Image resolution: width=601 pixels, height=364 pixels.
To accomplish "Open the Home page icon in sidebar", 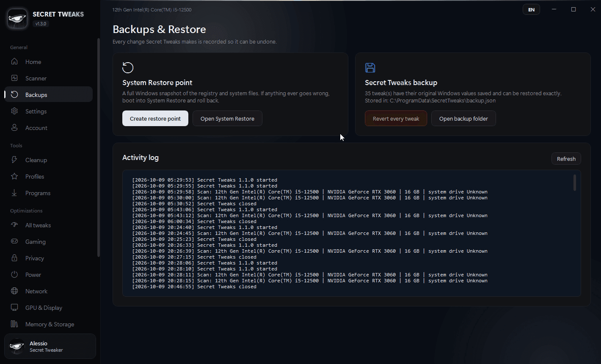I will pyautogui.click(x=14, y=62).
